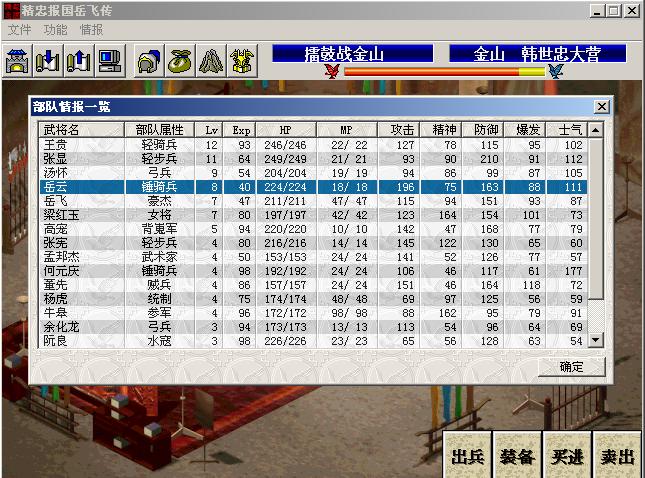The width and height of the screenshot is (645, 478).
Task: Click the red-yellow battle progress bar
Action: [x=444, y=72]
